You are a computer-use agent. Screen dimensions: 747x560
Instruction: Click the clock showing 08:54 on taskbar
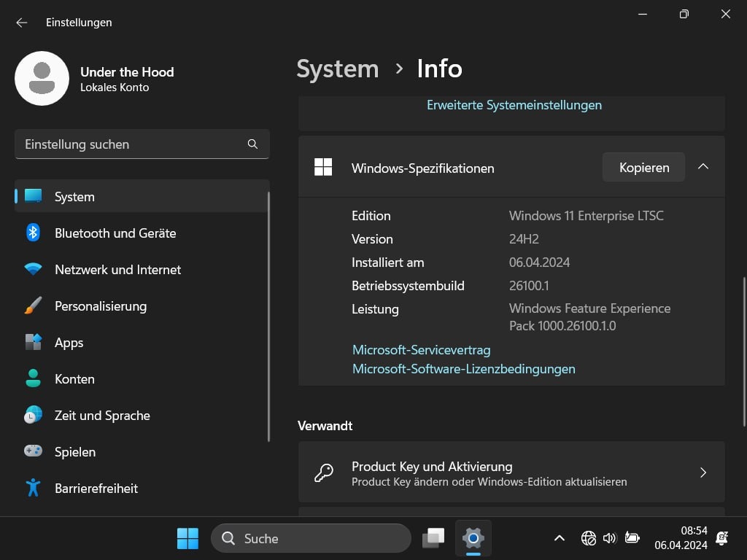coord(694,531)
